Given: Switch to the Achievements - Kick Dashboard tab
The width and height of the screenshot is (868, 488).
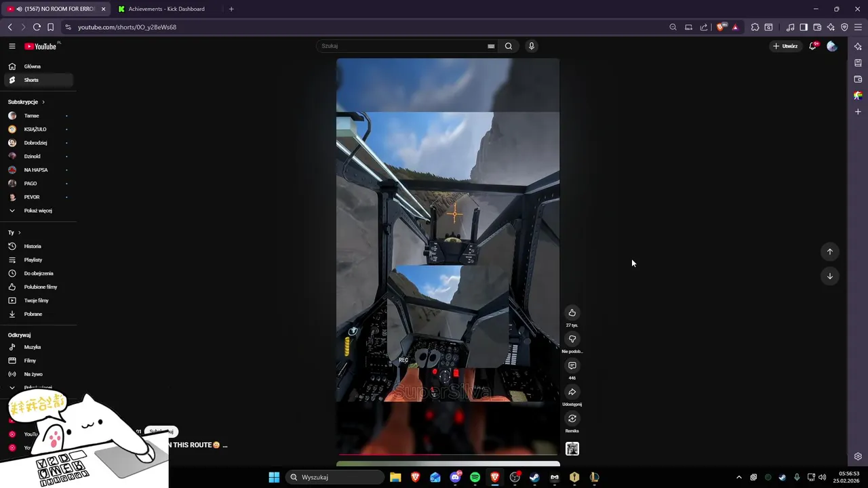Looking at the screenshot, I should point(167,9).
